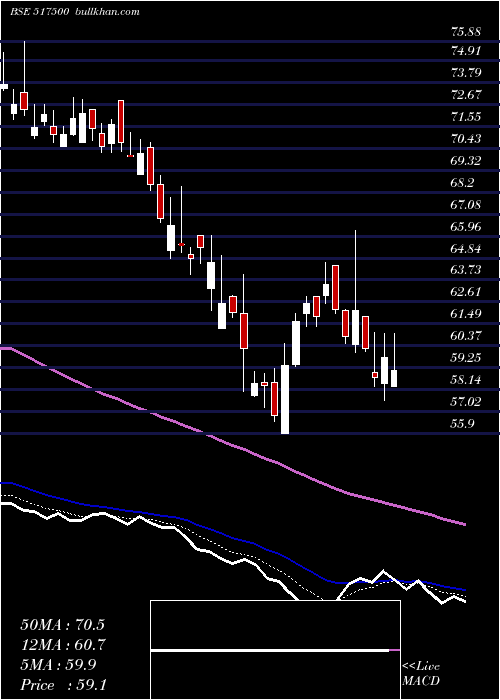Click the MACD indicator box below the chart
Image resolution: width=500 pixels, height=700 pixels.
click(275, 650)
